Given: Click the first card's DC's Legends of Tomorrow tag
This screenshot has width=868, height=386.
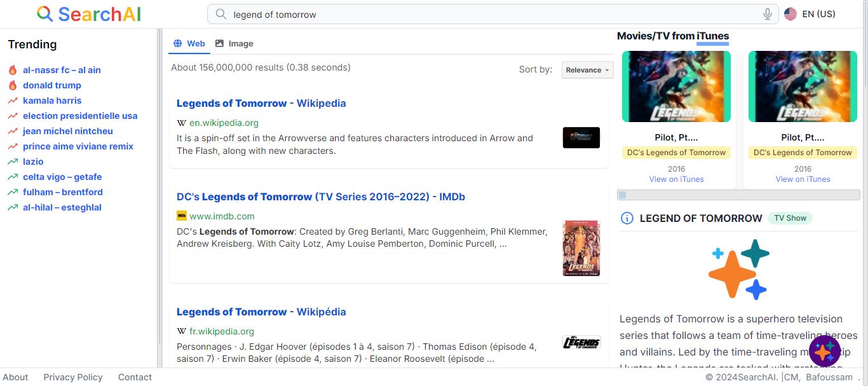Looking at the screenshot, I should 676,153.
